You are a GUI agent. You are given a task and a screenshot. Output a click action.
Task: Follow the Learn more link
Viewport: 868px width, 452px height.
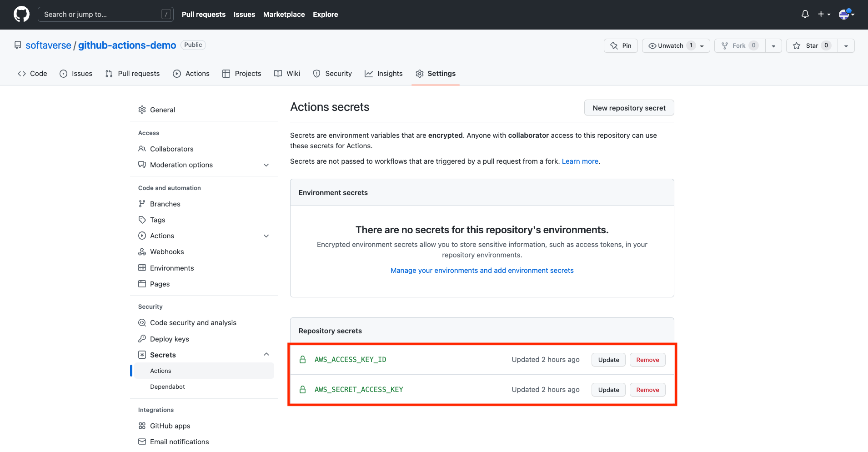(x=580, y=161)
